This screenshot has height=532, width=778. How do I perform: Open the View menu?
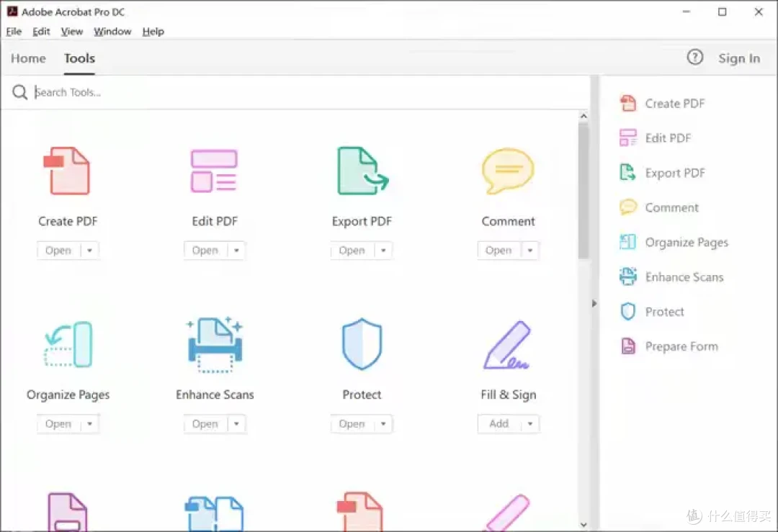72,31
